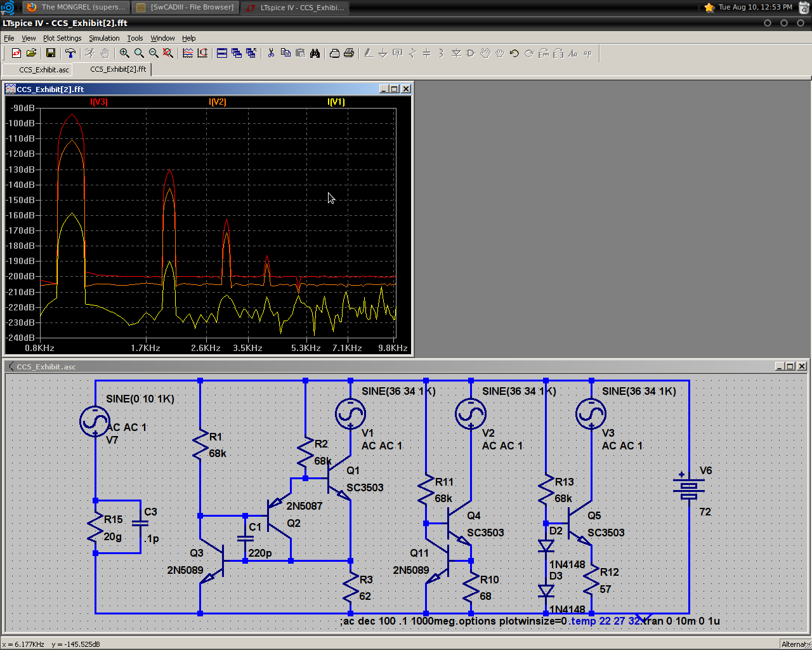Click the Print Setup icon
Viewport: 812px width, 650px height.
(334, 53)
